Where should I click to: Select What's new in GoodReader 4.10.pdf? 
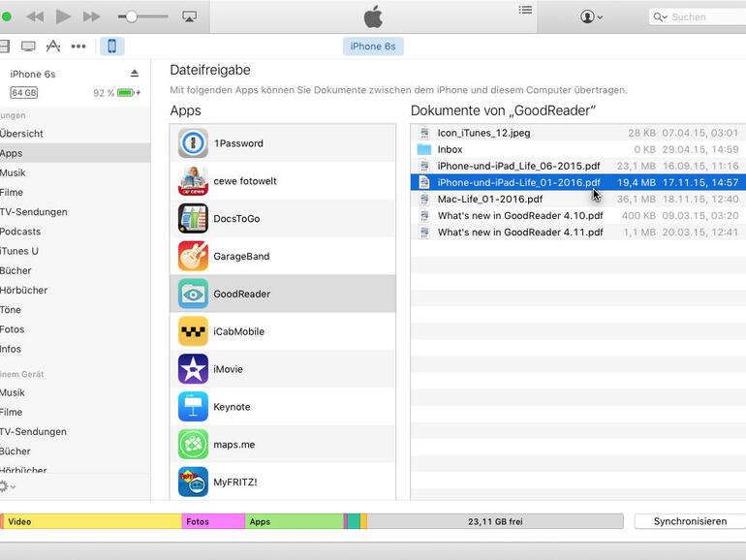pyautogui.click(x=578, y=215)
